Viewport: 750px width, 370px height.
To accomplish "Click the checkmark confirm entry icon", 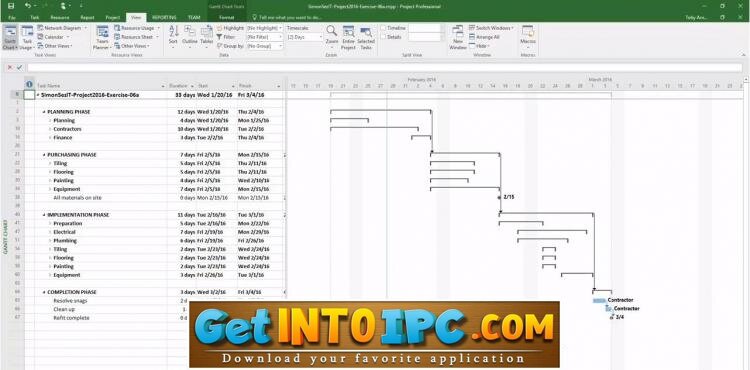I will [19, 67].
